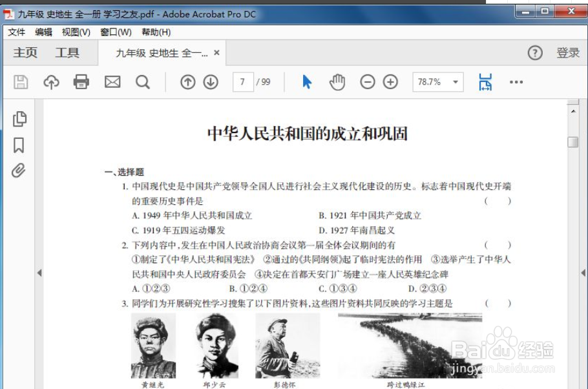Open the attachments paperclip panel
Screen dimensions: 588x389
tap(20, 171)
